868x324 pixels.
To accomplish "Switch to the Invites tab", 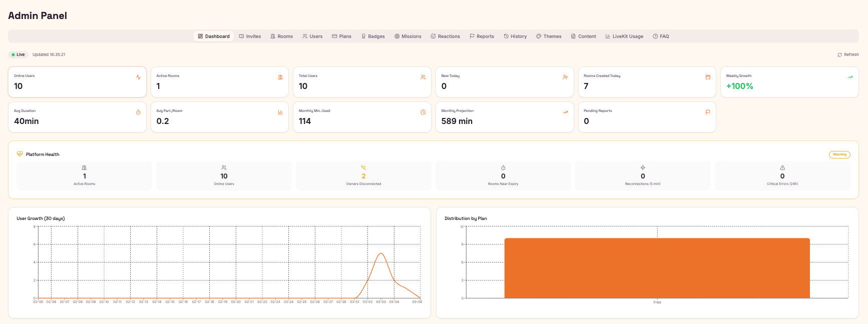I will [x=250, y=36].
